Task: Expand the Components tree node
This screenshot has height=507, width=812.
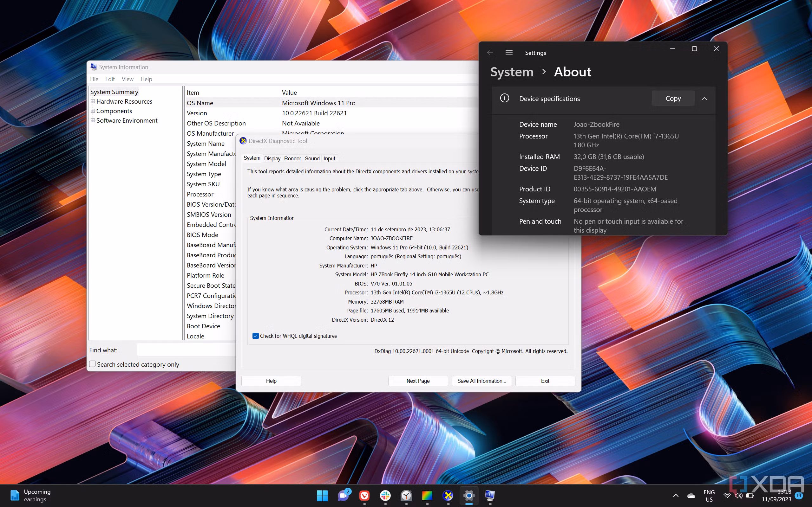Action: (x=93, y=111)
